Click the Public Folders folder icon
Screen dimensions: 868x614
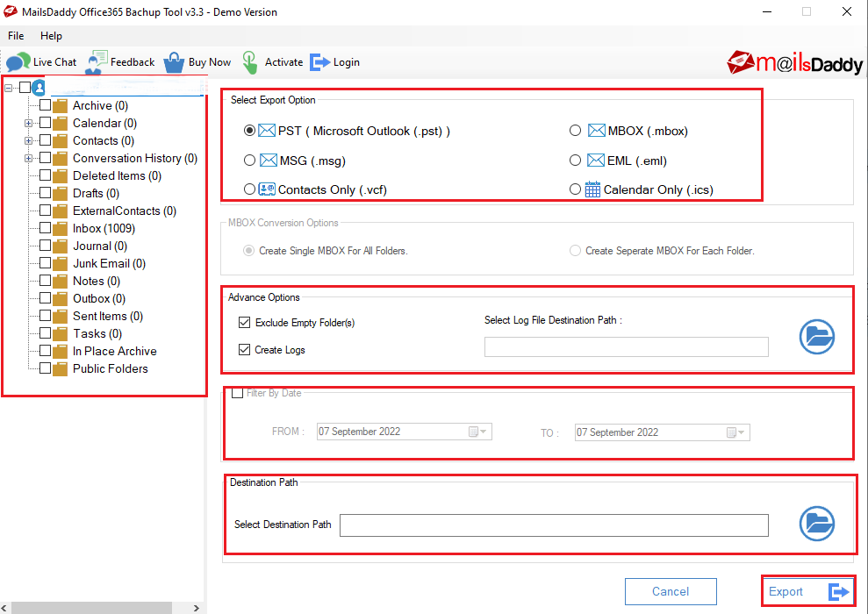coord(60,369)
